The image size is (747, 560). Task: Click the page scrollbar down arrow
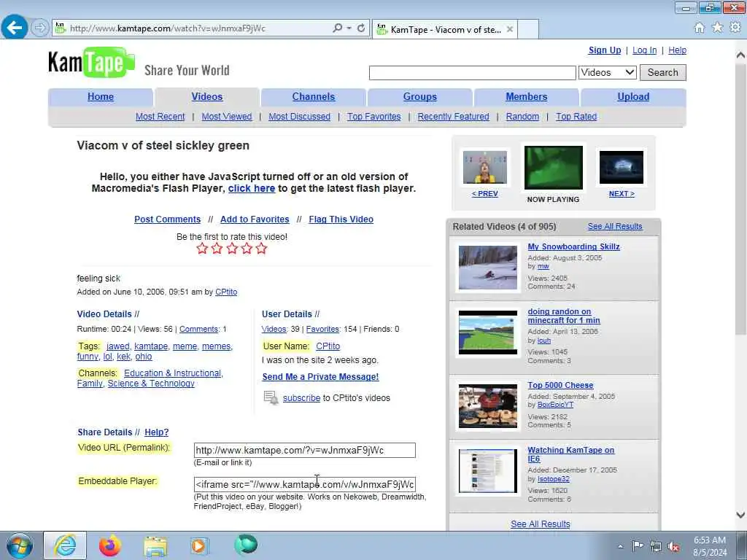[740, 515]
